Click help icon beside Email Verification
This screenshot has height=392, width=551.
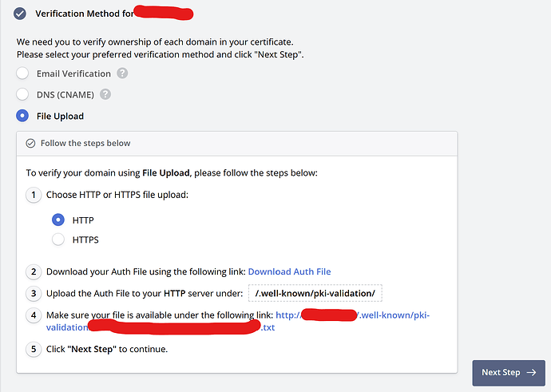tap(122, 73)
